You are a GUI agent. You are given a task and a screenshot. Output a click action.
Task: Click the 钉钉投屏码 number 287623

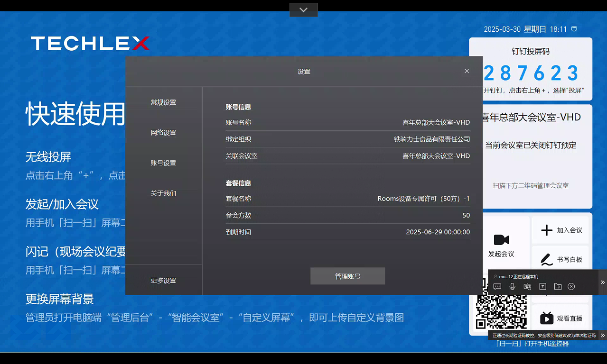click(531, 73)
